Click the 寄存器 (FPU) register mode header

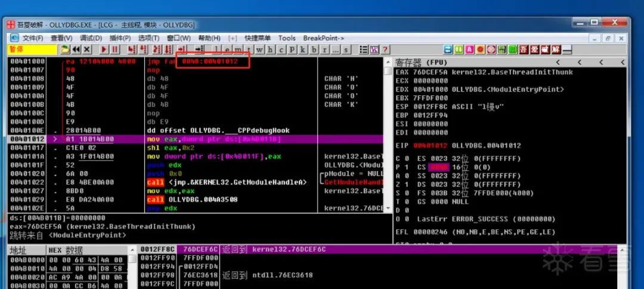tap(421, 63)
